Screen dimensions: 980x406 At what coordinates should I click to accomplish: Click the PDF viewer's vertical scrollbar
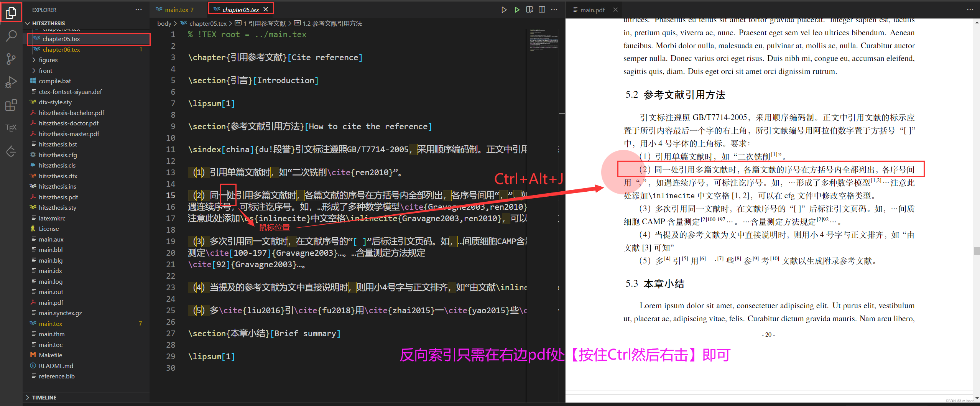976,251
